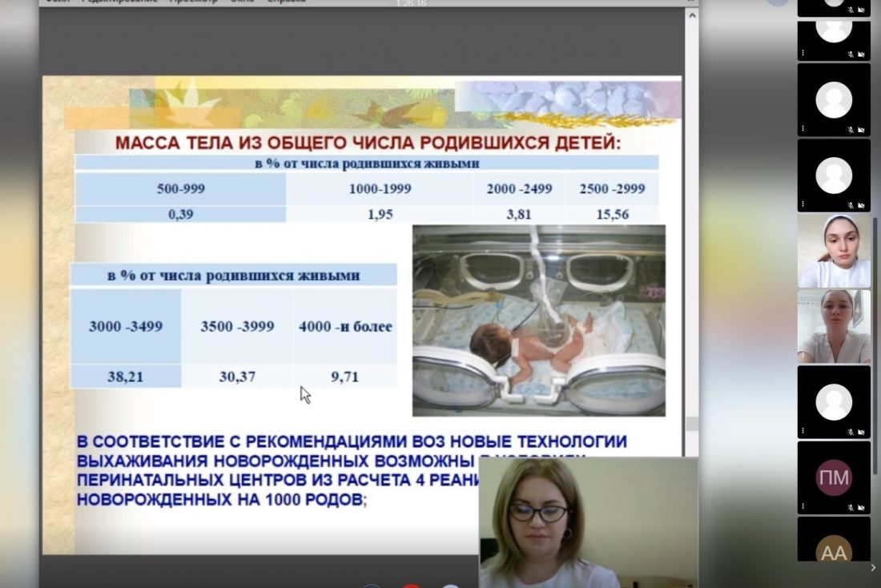Select the ПМ participant avatar
The height and width of the screenshot is (588, 881).
(834, 477)
